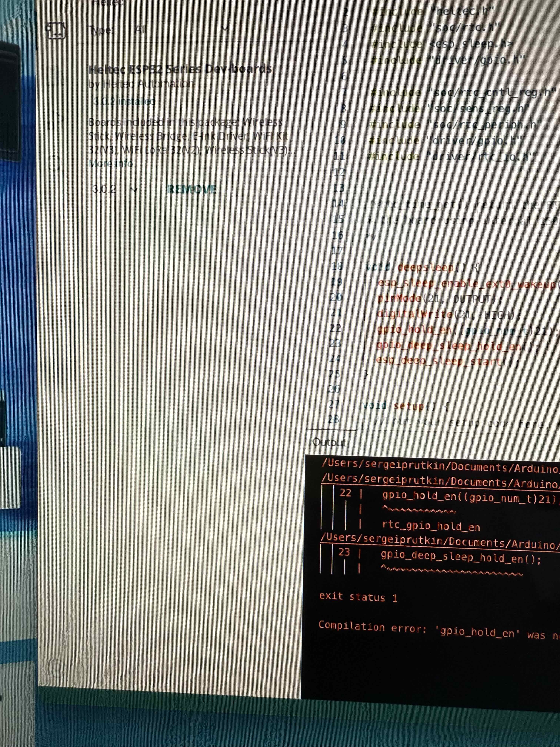Click 'exit status 1' in Output
Image resolution: width=560 pixels, height=747 pixels.
click(359, 597)
